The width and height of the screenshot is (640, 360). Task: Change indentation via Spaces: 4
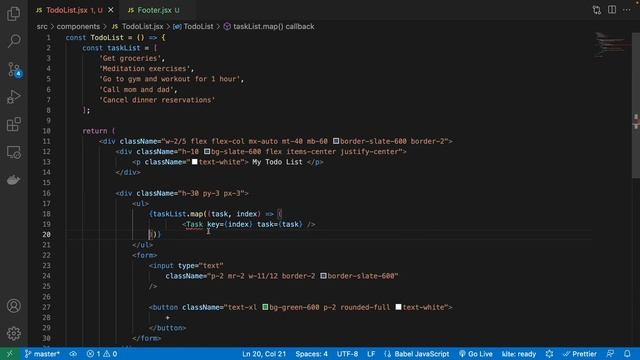pos(311,354)
